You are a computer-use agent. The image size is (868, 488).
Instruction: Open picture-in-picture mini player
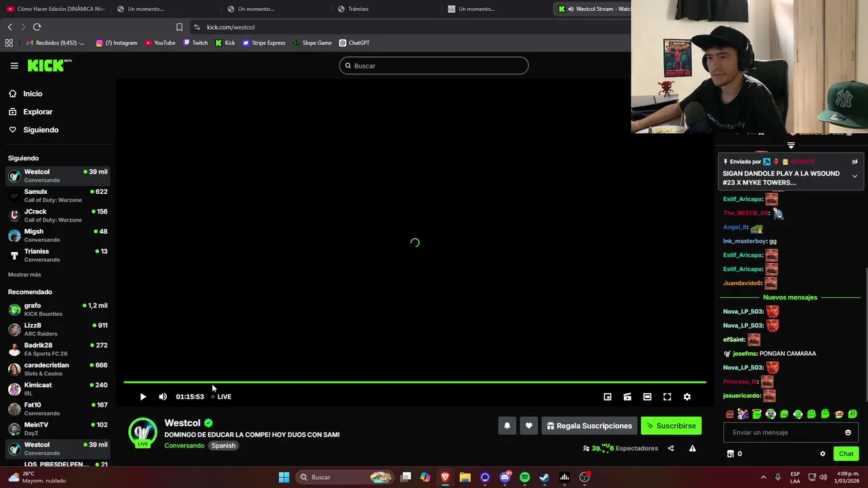(x=608, y=396)
